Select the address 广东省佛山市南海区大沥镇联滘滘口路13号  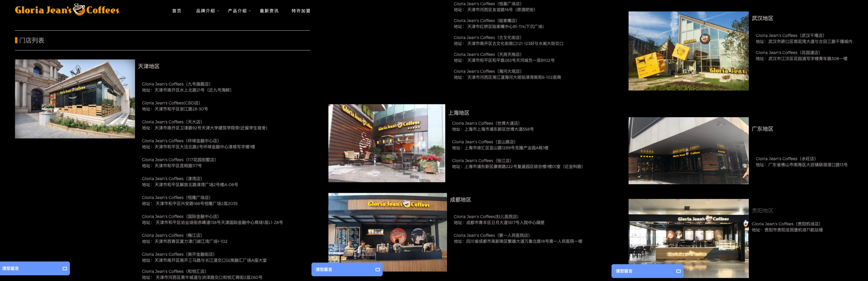point(808,165)
